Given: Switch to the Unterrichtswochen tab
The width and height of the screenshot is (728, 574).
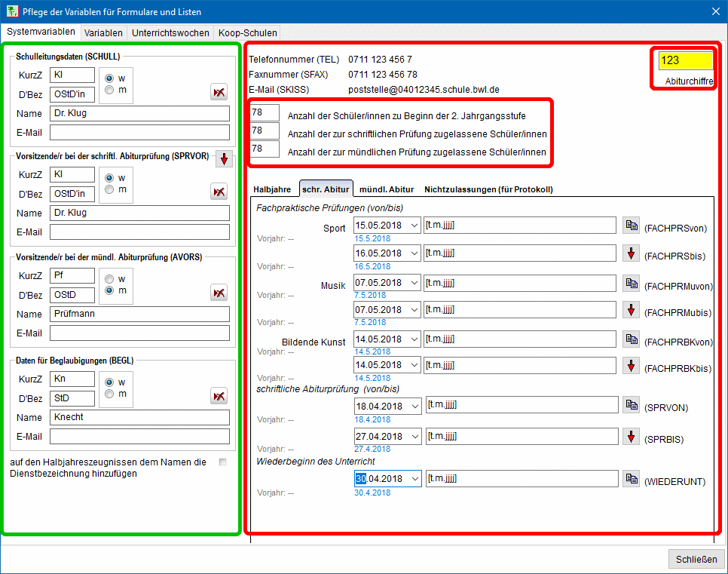Looking at the screenshot, I should click(170, 33).
